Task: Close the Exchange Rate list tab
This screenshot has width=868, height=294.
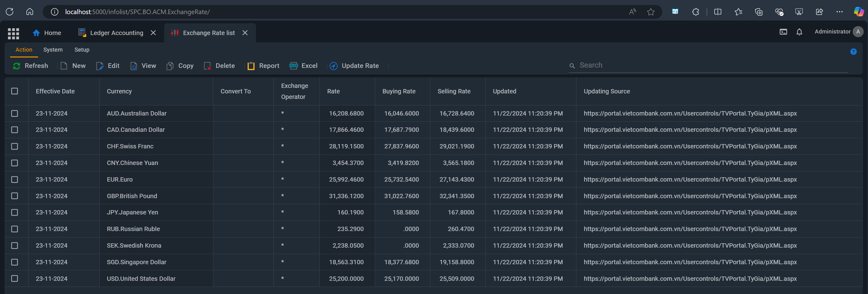Action: (245, 33)
